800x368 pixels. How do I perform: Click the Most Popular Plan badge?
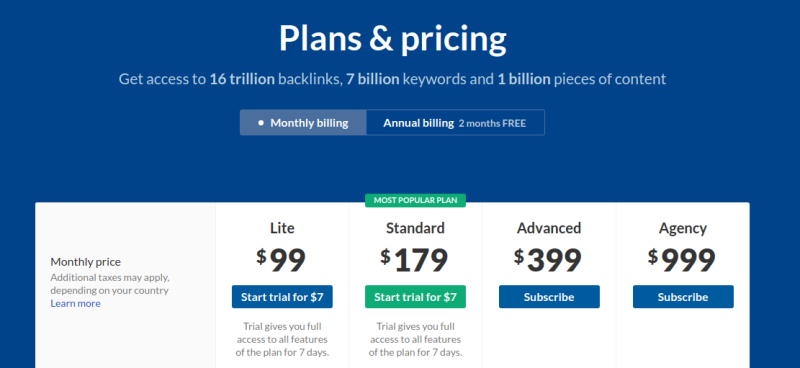pos(415,201)
